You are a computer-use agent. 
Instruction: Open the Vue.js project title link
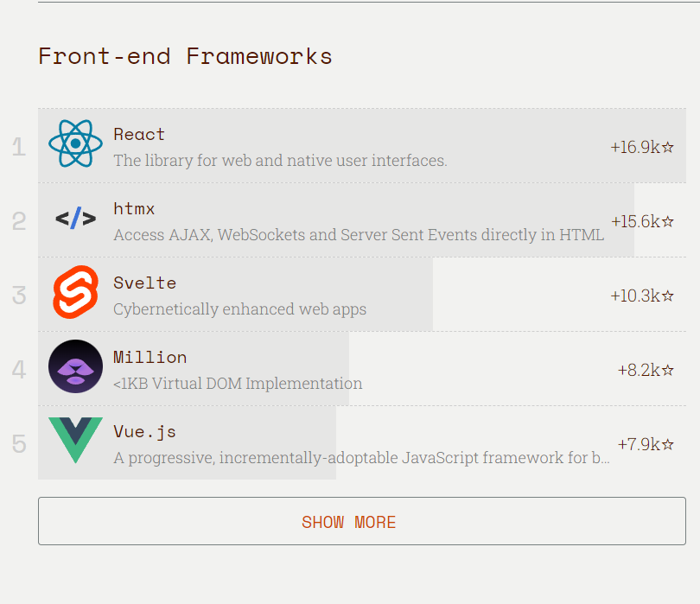tap(144, 432)
